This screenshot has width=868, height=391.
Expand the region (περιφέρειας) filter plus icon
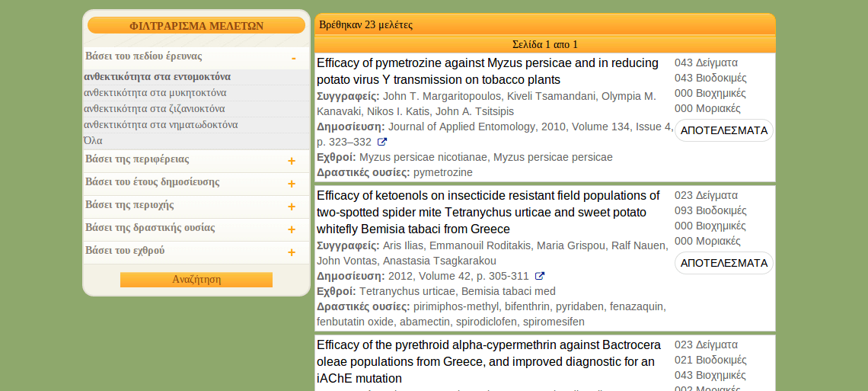[292, 161]
